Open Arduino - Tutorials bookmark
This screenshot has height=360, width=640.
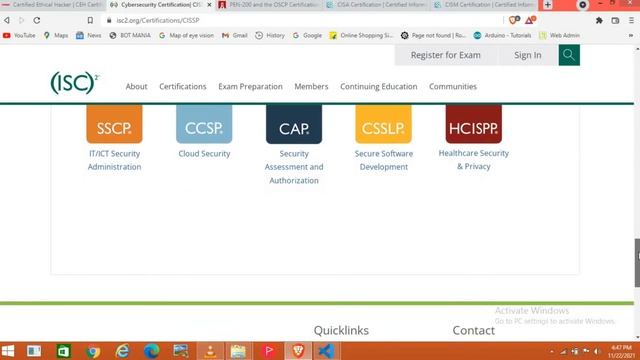click(502, 36)
